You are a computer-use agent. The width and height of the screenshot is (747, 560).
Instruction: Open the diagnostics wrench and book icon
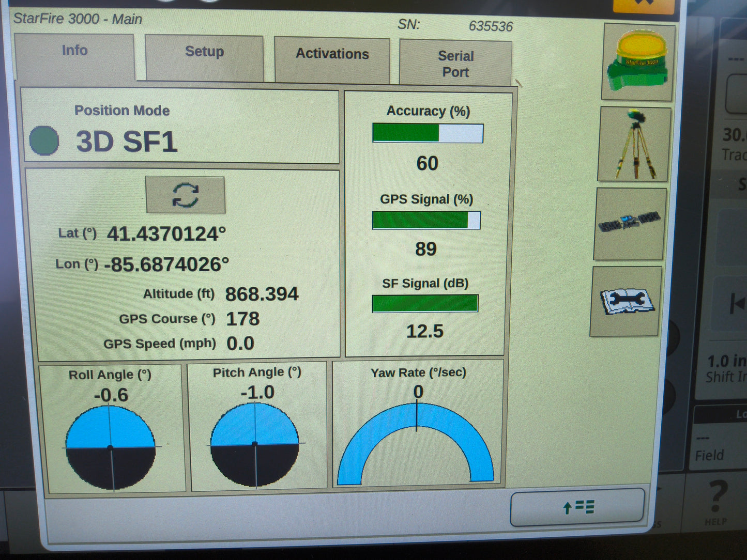tap(626, 301)
